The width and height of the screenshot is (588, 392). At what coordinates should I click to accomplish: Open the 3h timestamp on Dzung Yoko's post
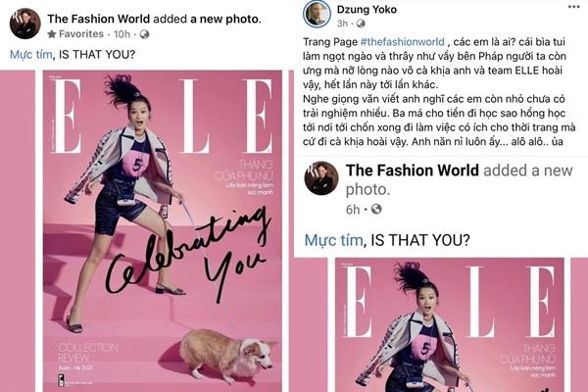point(342,24)
